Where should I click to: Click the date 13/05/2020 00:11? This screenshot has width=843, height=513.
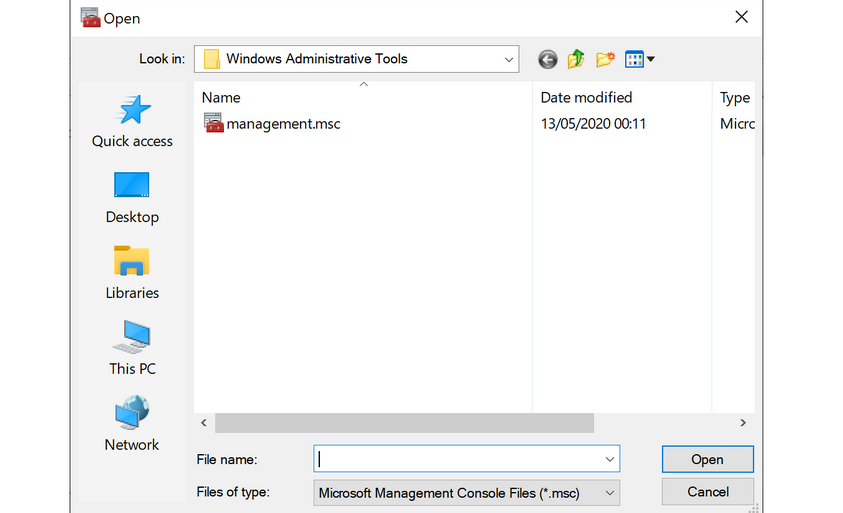(593, 124)
